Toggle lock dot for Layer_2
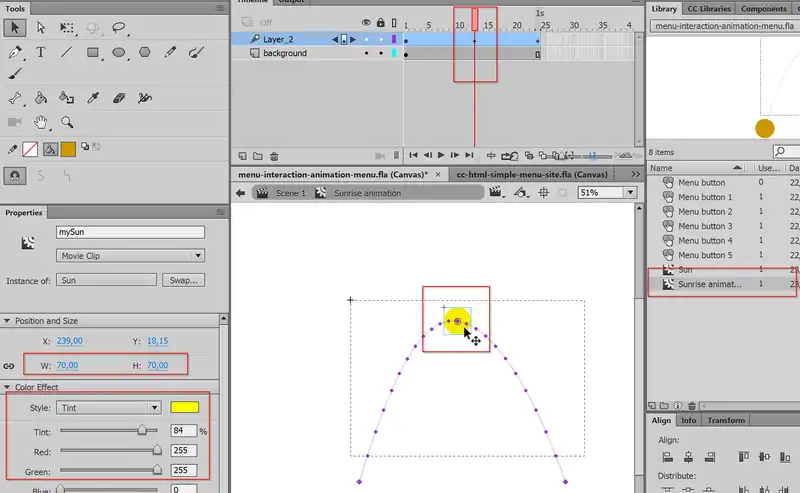This screenshot has width=800, height=493. coord(380,39)
